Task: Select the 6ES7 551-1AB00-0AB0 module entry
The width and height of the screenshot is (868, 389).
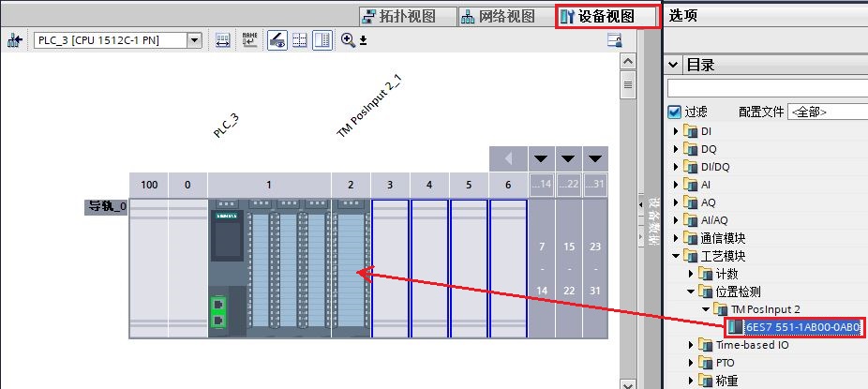Action: [x=802, y=327]
